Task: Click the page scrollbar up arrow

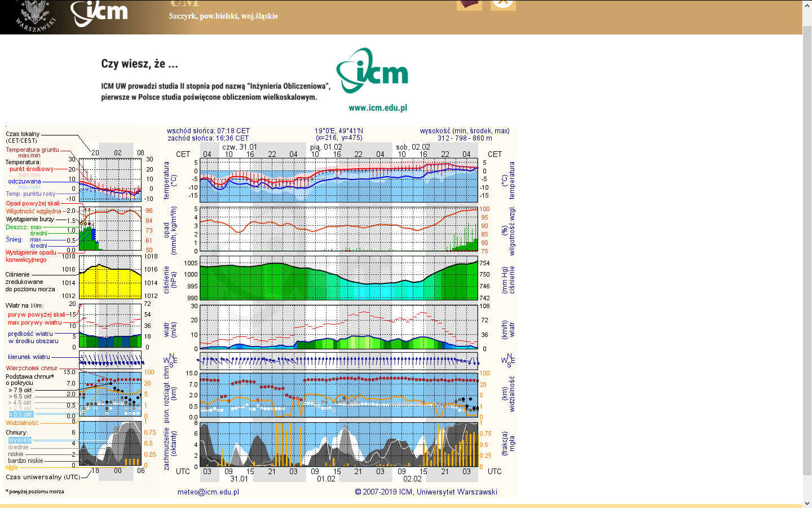Action: pyautogui.click(x=807, y=5)
